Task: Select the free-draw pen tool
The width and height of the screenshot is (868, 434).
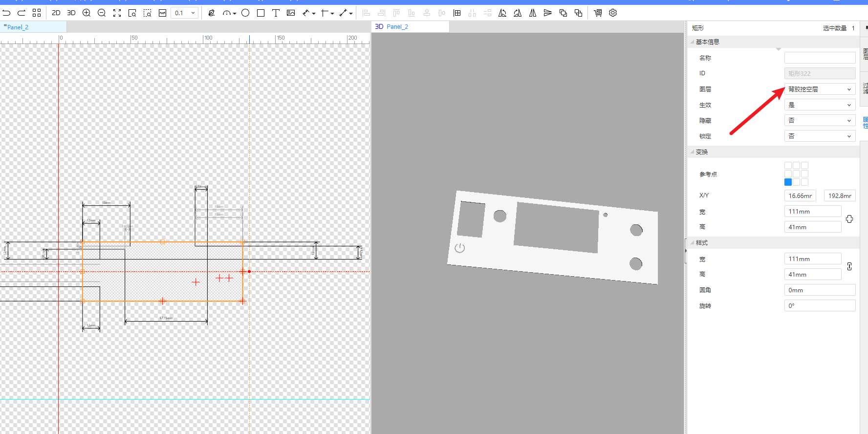Action: [x=211, y=13]
